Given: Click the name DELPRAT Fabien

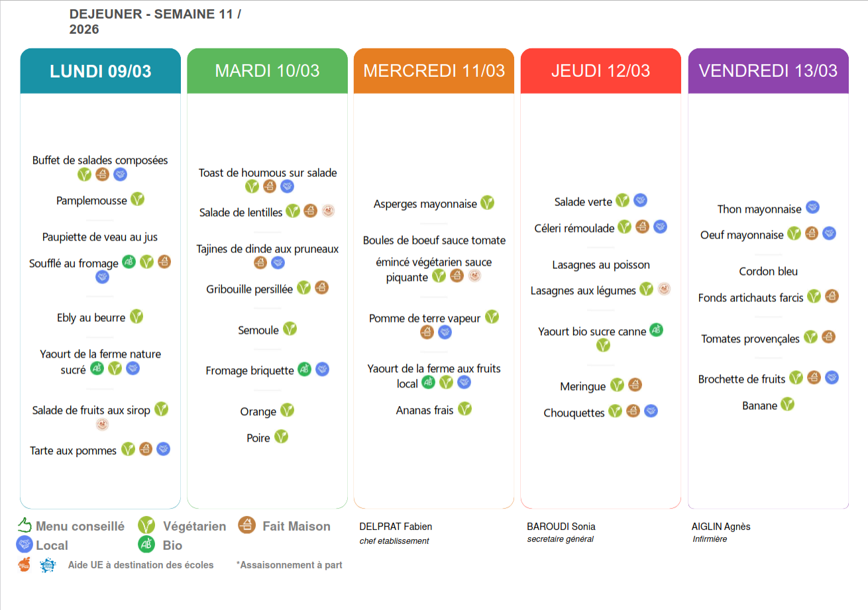Looking at the screenshot, I should click(396, 527).
